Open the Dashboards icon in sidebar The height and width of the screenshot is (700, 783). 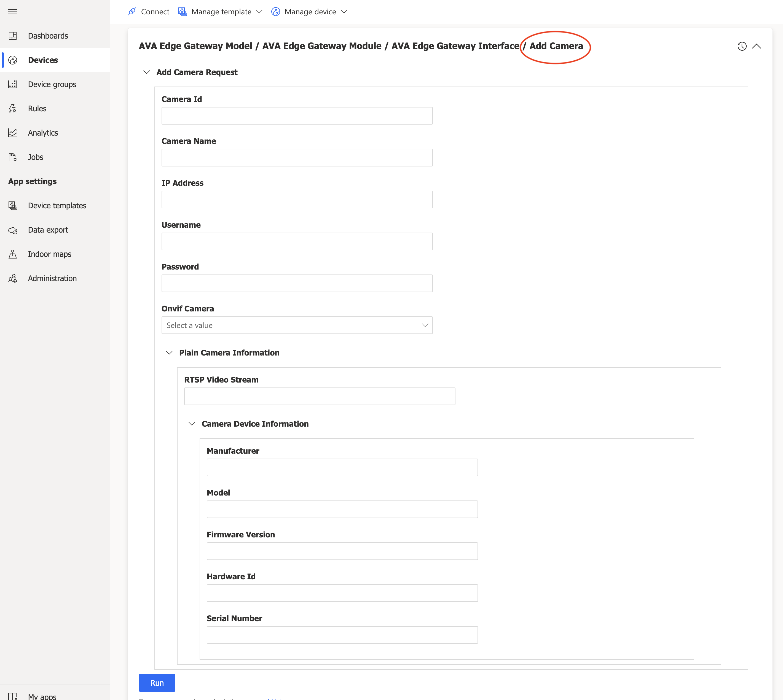[13, 36]
